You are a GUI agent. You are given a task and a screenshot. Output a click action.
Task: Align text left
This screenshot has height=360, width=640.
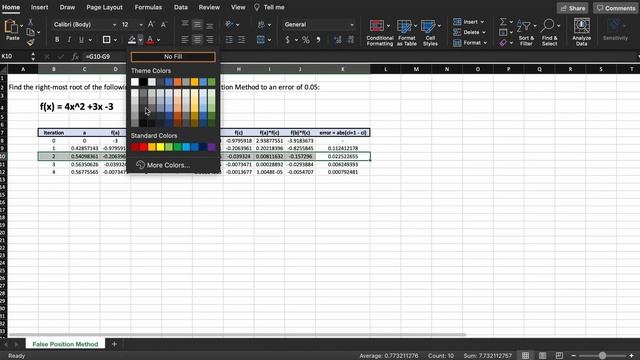185,40
